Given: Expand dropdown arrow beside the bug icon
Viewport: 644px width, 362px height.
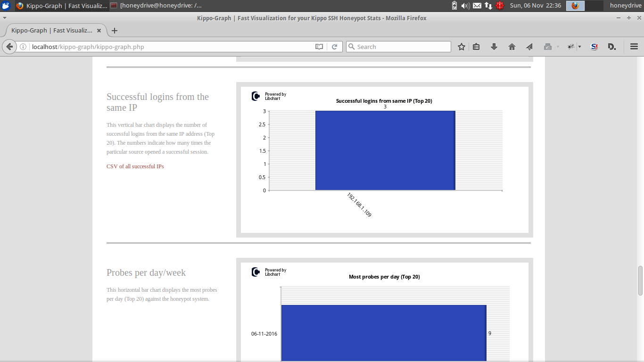Looking at the screenshot, I should [580, 47].
